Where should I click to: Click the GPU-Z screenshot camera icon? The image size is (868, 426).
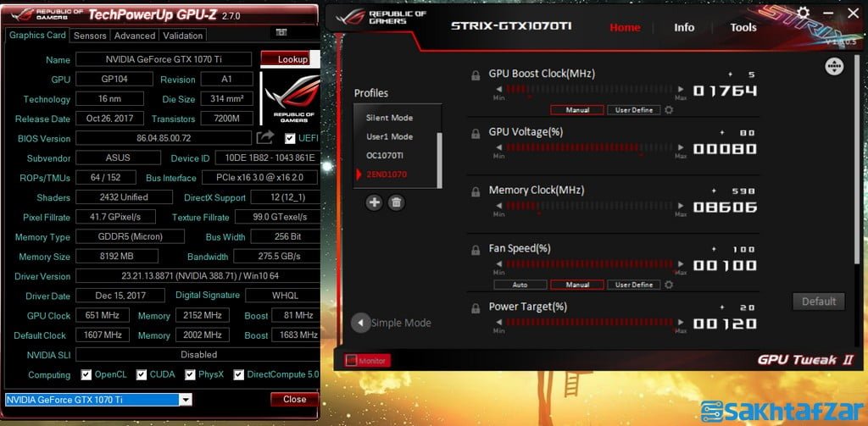point(281,33)
